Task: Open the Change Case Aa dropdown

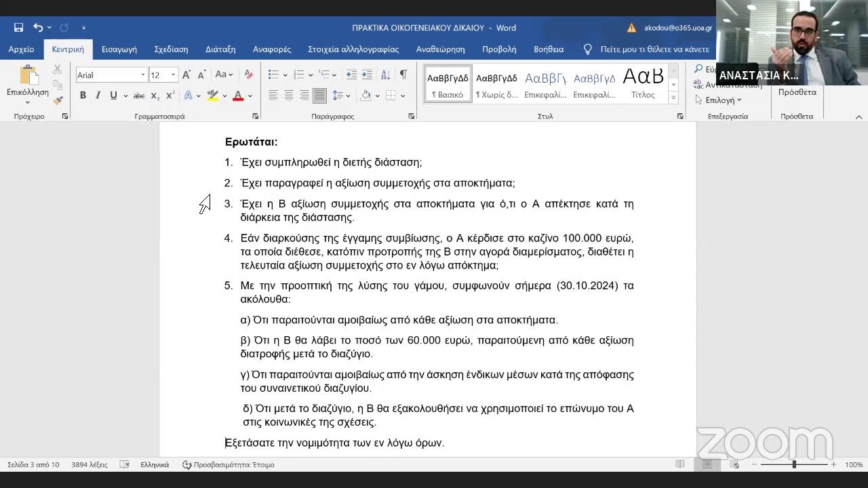Action: point(224,75)
